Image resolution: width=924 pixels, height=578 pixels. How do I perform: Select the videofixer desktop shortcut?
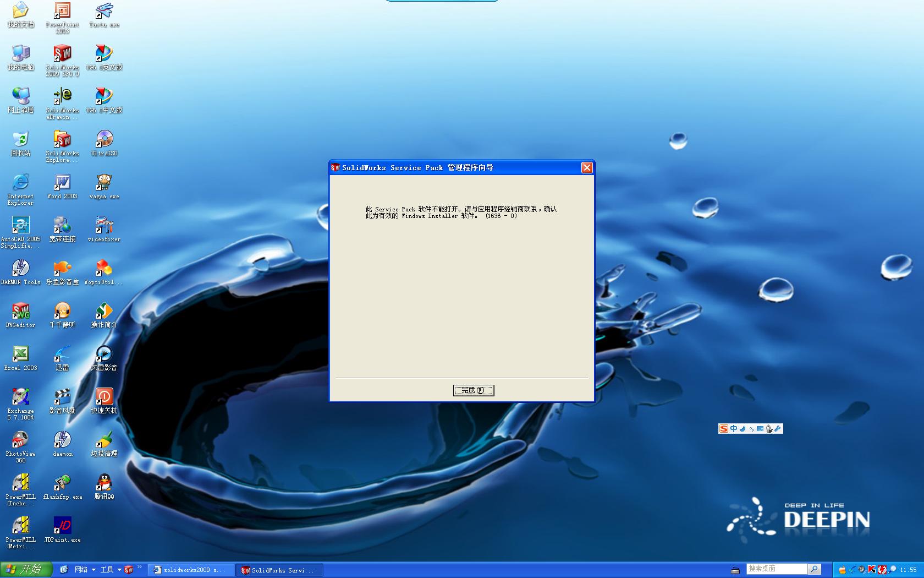click(x=104, y=230)
